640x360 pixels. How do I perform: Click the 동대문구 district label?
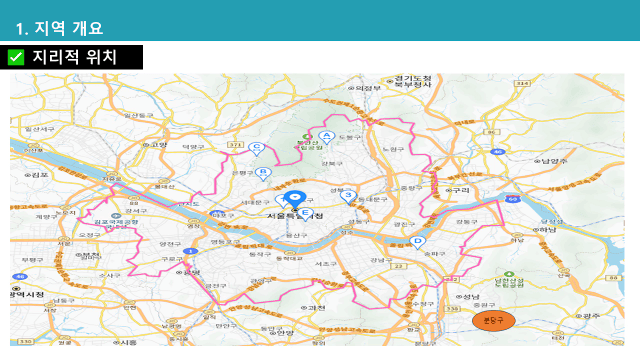(x=372, y=199)
